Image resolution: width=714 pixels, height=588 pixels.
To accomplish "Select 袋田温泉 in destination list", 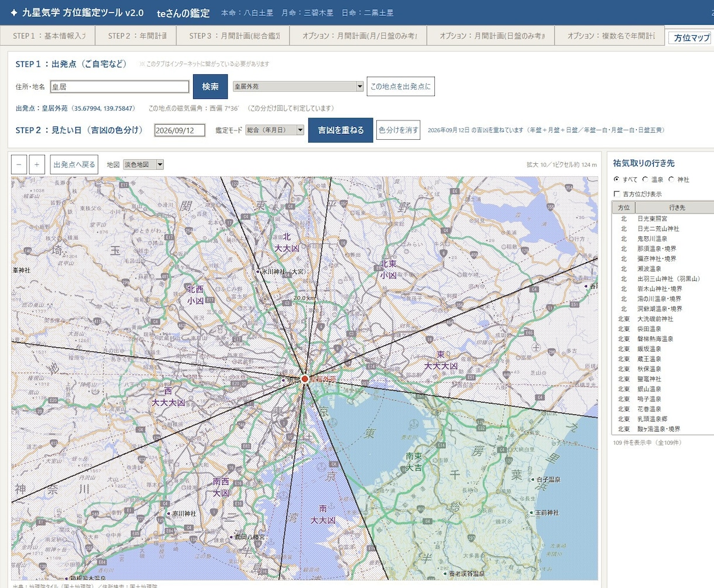I will pyautogui.click(x=663, y=329).
